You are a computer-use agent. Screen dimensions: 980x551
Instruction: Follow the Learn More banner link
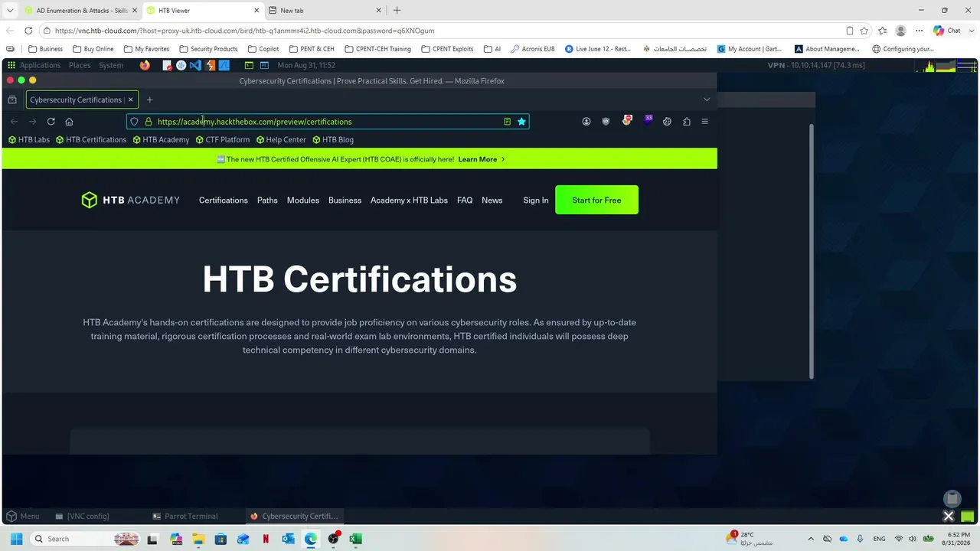point(482,159)
